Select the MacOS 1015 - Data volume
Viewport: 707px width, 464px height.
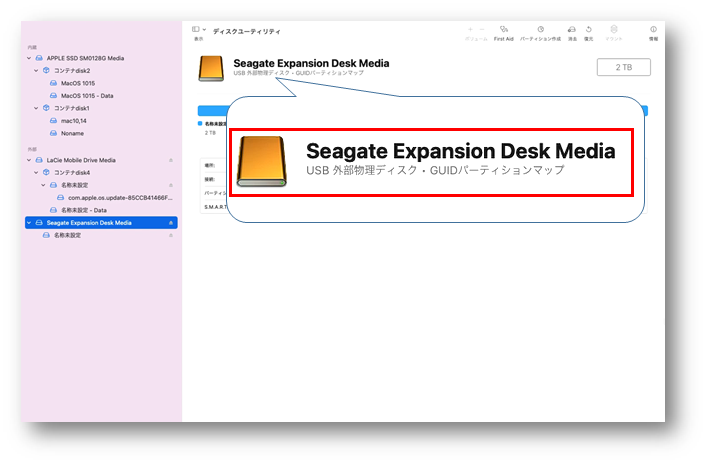(x=87, y=96)
